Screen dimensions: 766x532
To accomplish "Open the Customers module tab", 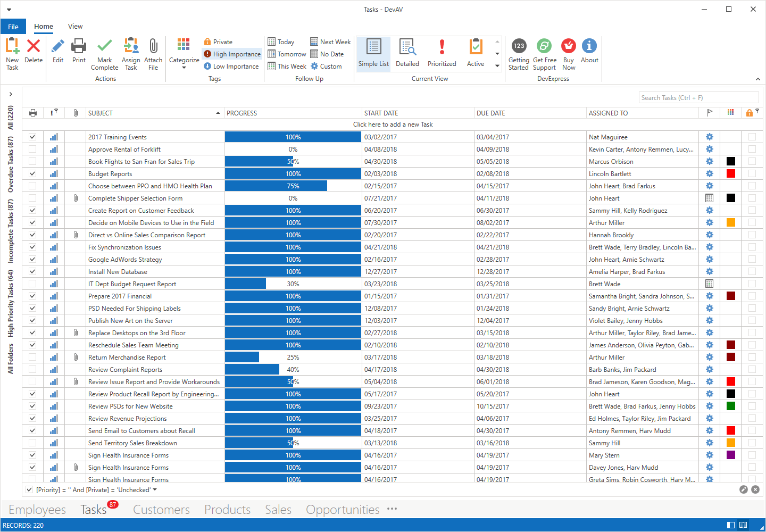I will [x=161, y=509].
